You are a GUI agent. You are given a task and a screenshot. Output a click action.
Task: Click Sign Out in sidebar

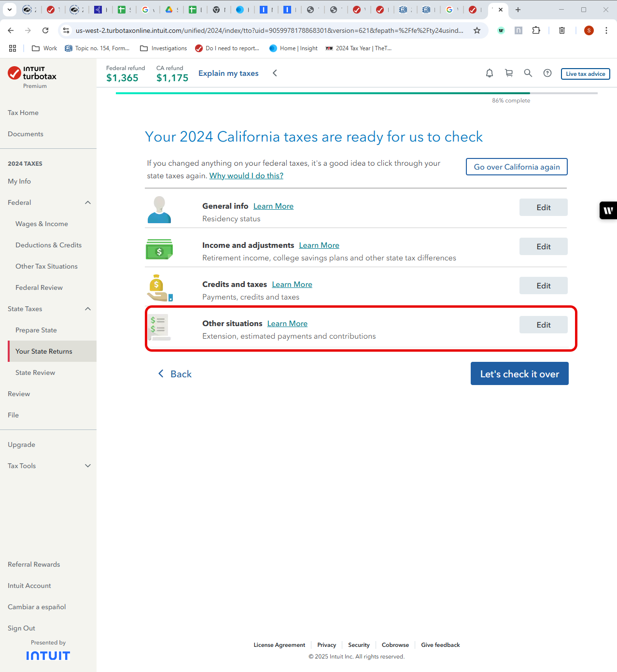[x=21, y=628]
